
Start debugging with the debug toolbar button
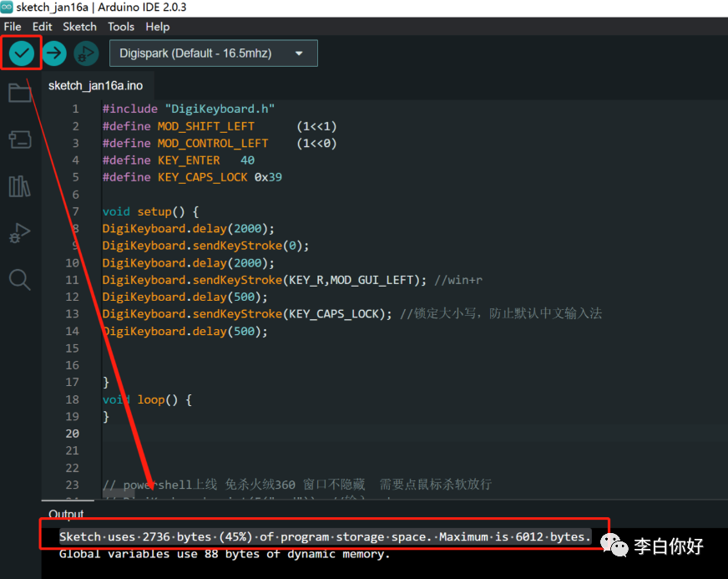pos(86,53)
